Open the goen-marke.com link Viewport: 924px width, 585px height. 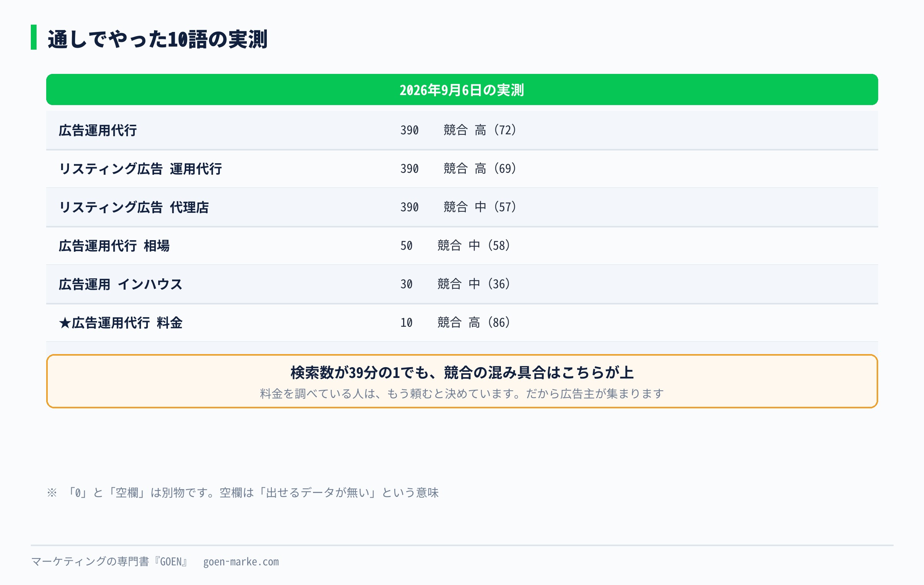tap(241, 562)
